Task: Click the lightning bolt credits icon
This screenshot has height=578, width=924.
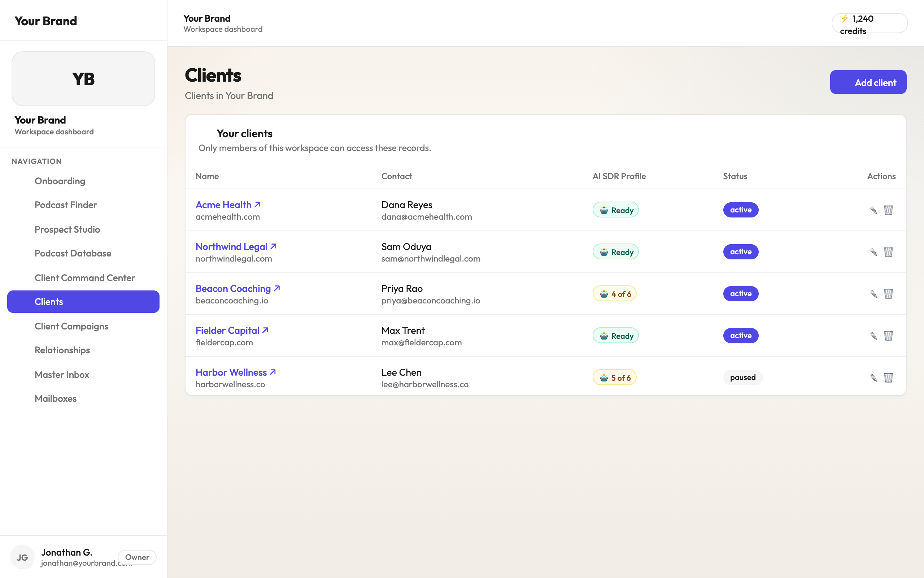Action: tap(845, 18)
